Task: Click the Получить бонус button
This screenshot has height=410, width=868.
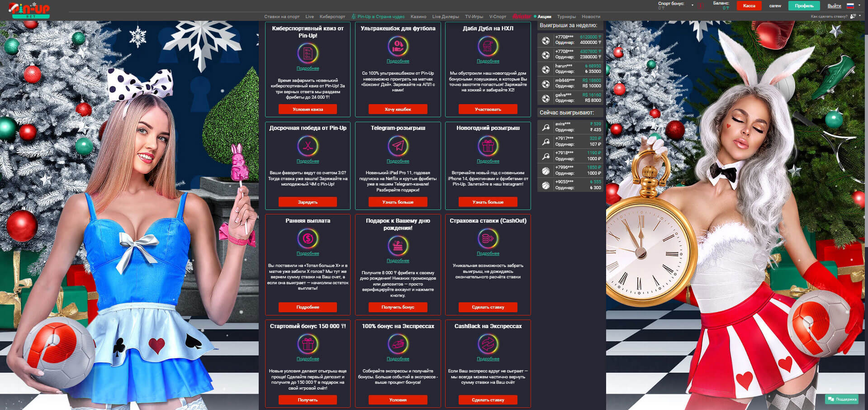Action: point(398,307)
